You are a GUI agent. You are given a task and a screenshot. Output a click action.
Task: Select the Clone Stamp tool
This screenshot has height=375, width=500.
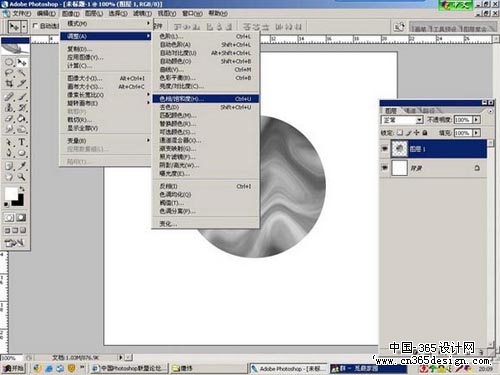(x=9, y=108)
